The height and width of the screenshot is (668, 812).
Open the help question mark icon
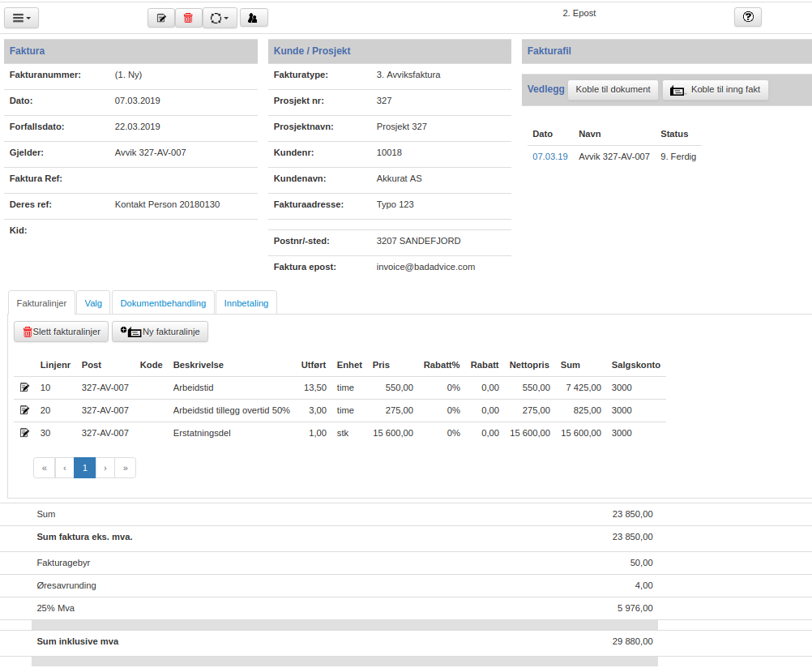click(748, 17)
